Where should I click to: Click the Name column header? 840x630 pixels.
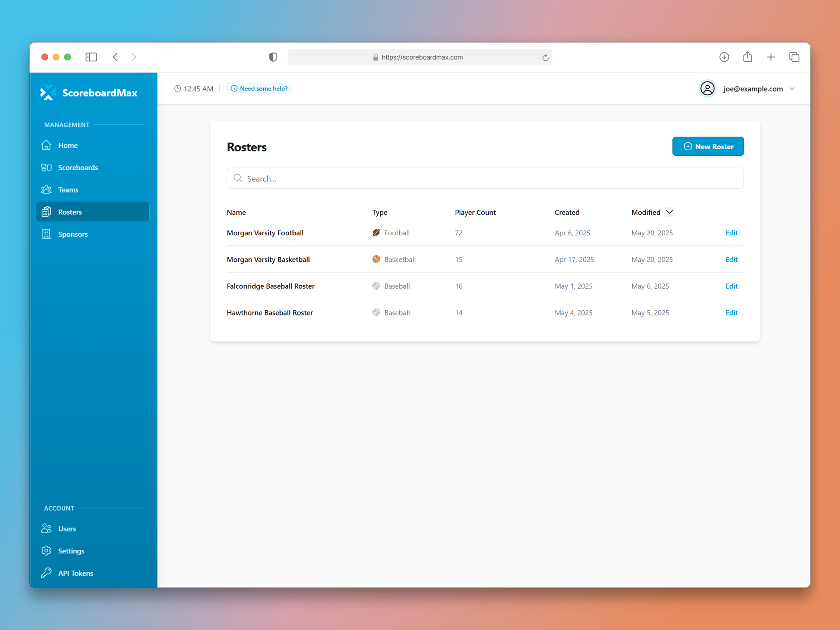tap(236, 212)
